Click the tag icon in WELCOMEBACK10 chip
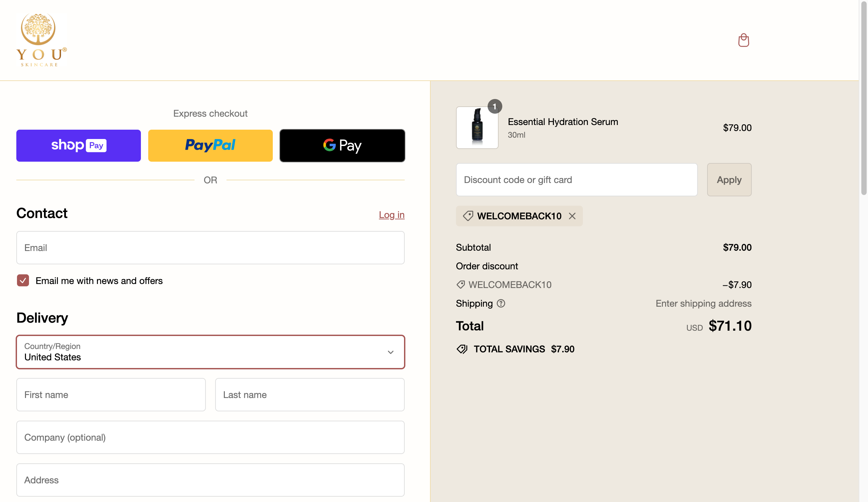 [x=468, y=216]
